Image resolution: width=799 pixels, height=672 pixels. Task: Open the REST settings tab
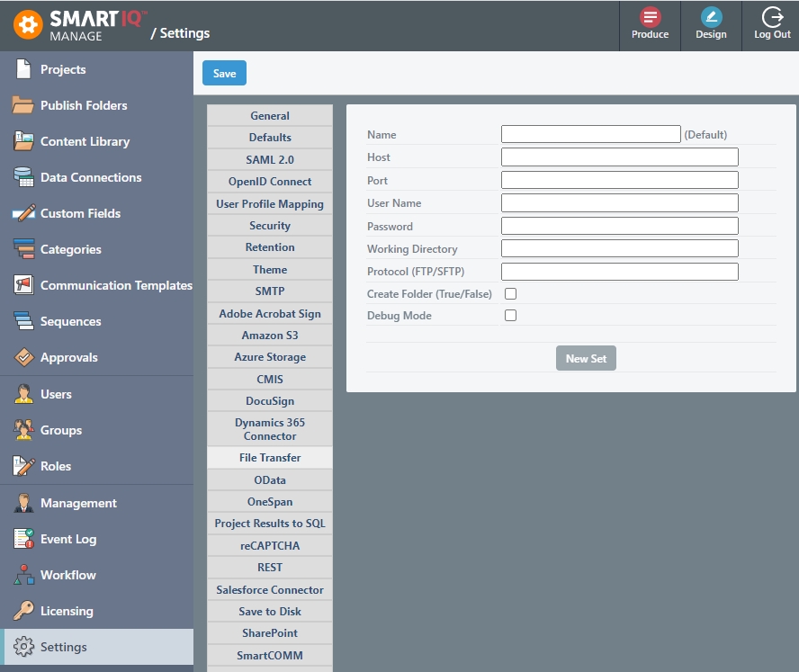(x=270, y=568)
